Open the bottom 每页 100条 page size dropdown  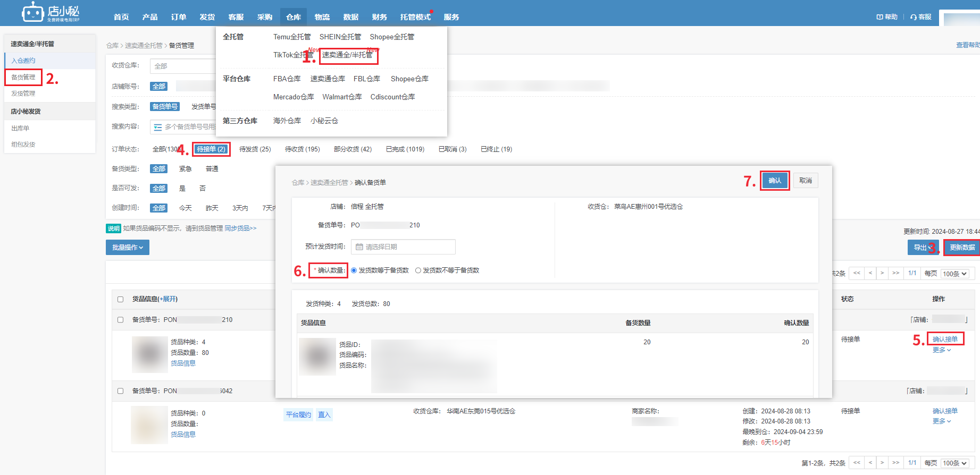(x=955, y=463)
